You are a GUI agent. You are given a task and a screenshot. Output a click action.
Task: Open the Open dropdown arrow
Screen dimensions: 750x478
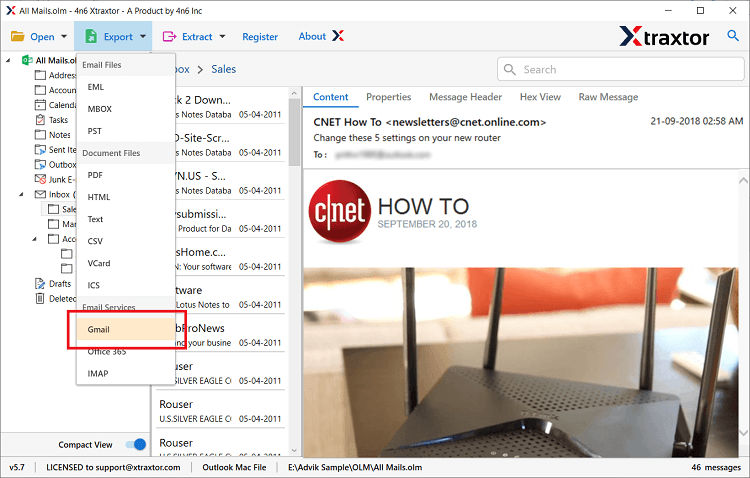[x=64, y=36]
